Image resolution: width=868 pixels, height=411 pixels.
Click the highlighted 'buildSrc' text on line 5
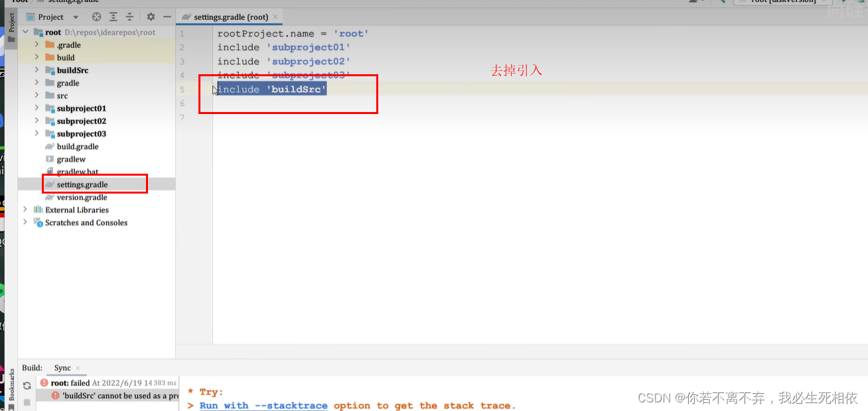(x=297, y=89)
